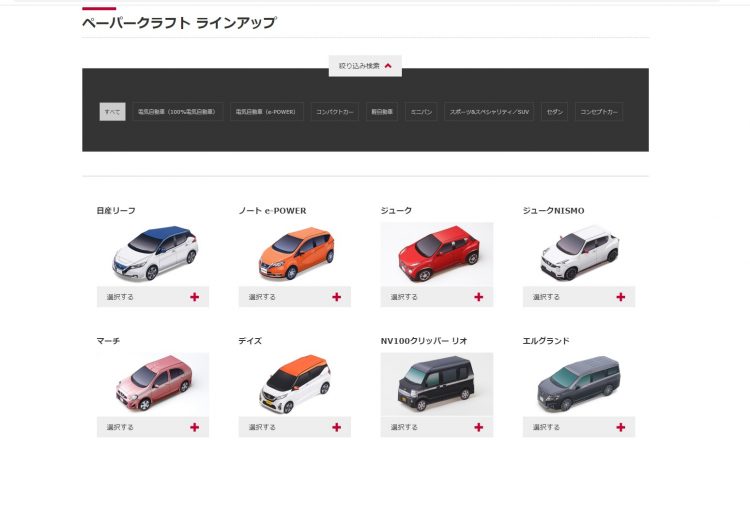Click the ノート e-POWER title text
The height and width of the screenshot is (511, 750).
point(273,211)
